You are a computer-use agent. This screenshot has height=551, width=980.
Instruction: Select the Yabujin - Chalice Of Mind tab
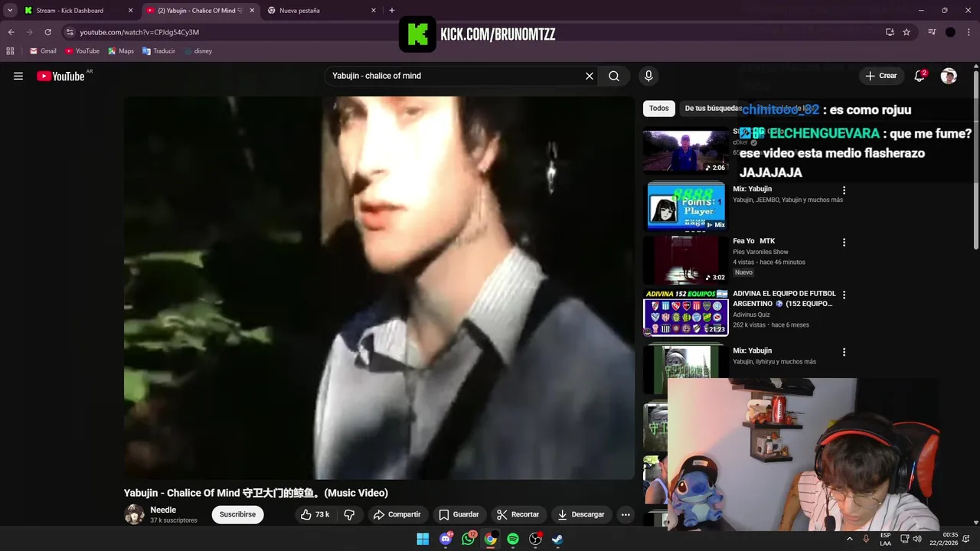(200, 11)
